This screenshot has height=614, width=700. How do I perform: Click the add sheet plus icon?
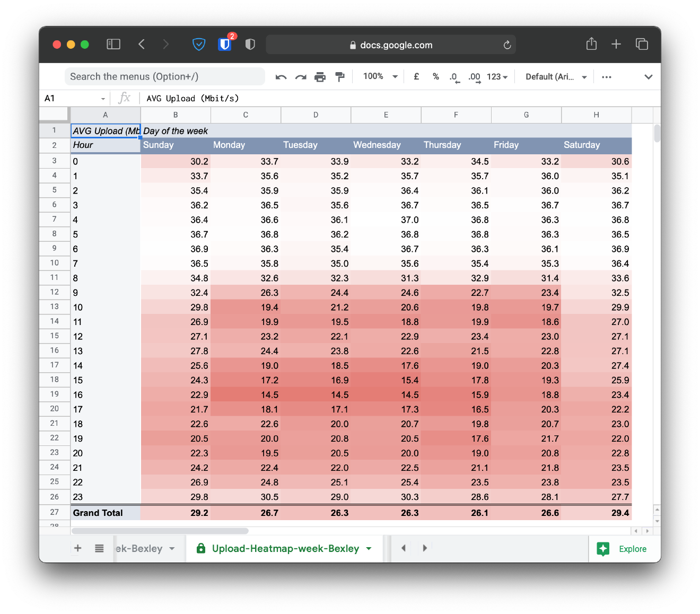(x=78, y=548)
